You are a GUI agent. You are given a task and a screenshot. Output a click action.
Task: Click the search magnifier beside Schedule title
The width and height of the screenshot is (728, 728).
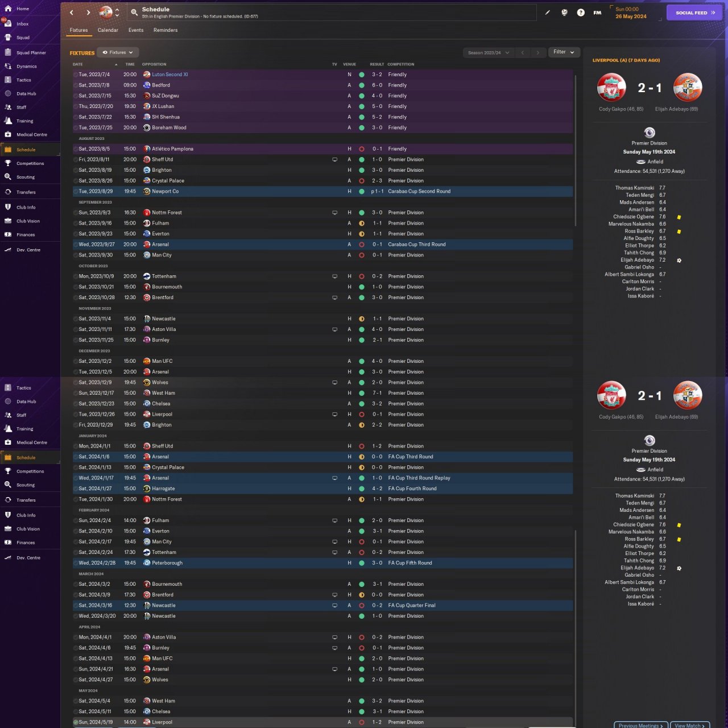134,12
